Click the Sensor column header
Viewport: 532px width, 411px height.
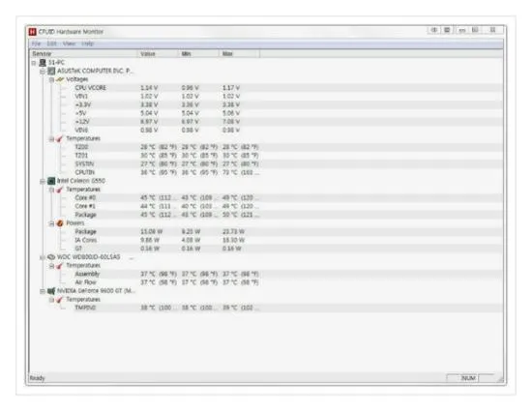pos(83,54)
